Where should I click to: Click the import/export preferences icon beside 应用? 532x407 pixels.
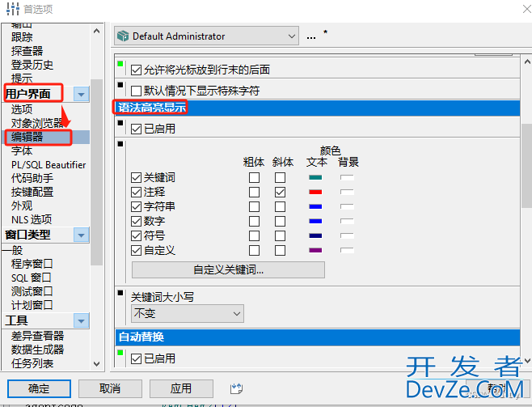236,388
